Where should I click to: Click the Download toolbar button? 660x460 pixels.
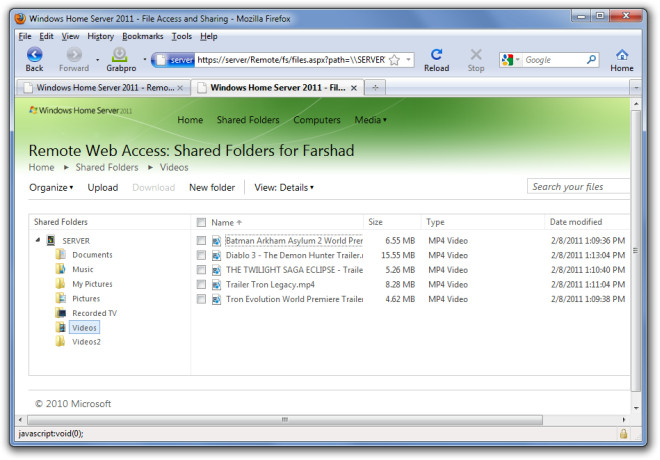154,188
